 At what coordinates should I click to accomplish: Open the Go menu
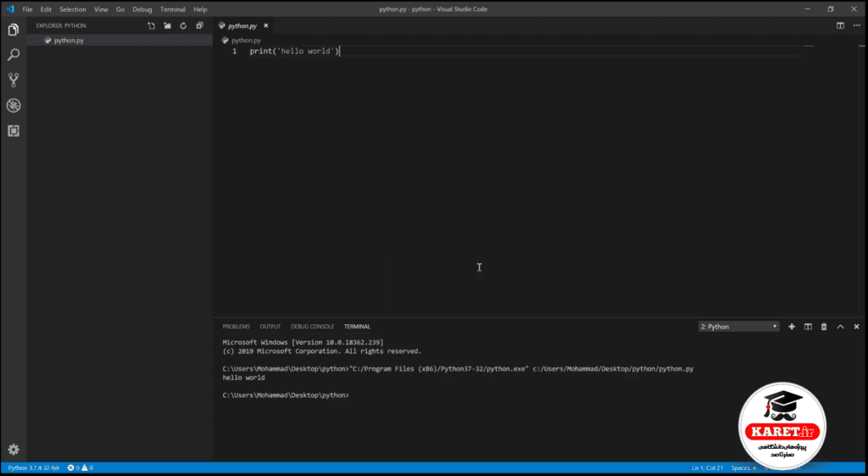120,9
